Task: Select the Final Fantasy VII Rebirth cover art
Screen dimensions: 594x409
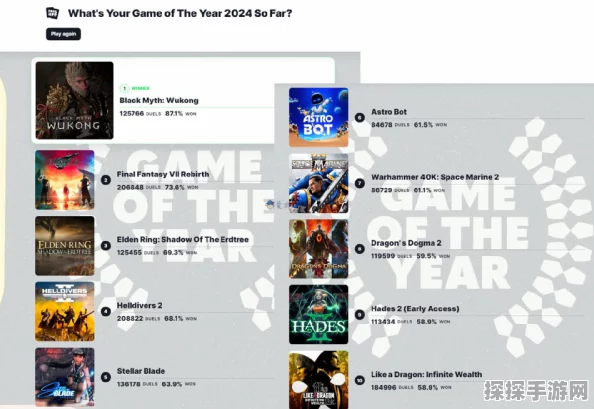Action: (x=65, y=180)
